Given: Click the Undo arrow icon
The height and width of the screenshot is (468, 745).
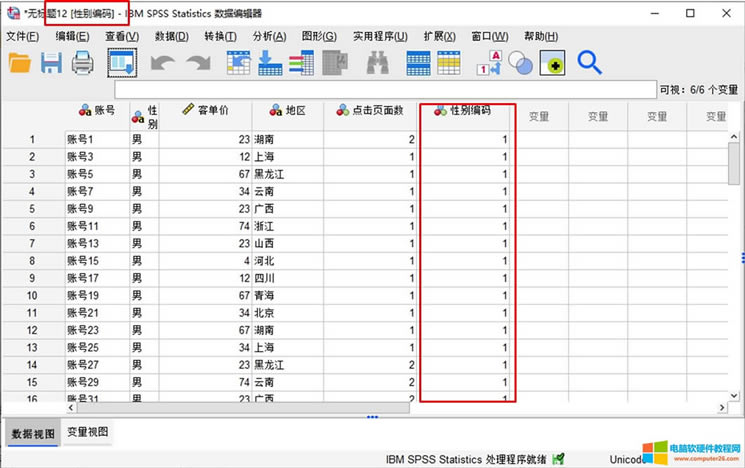Looking at the screenshot, I should [x=164, y=63].
